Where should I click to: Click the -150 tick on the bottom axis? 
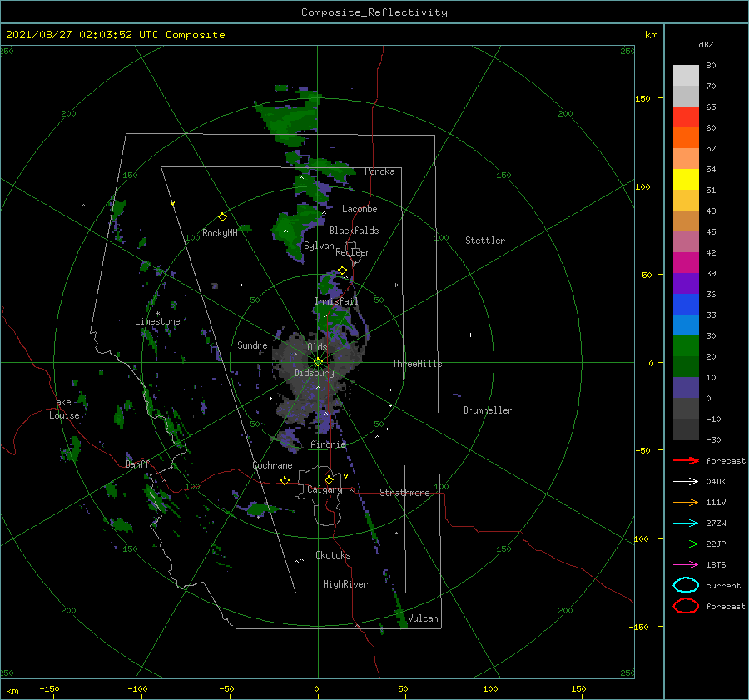(x=49, y=688)
